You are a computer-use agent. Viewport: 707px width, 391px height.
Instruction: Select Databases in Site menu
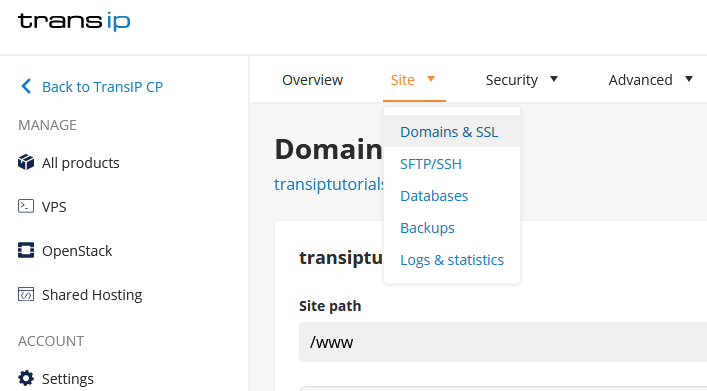coord(434,196)
